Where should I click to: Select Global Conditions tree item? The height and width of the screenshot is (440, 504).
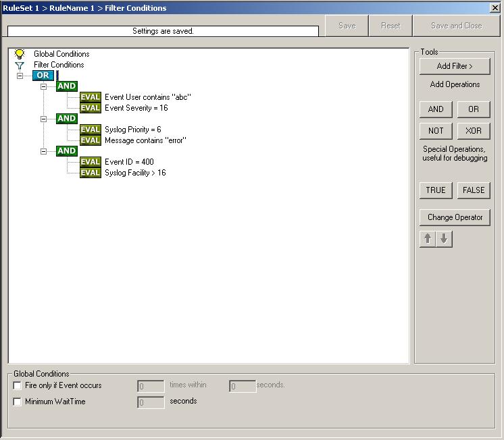coord(61,54)
